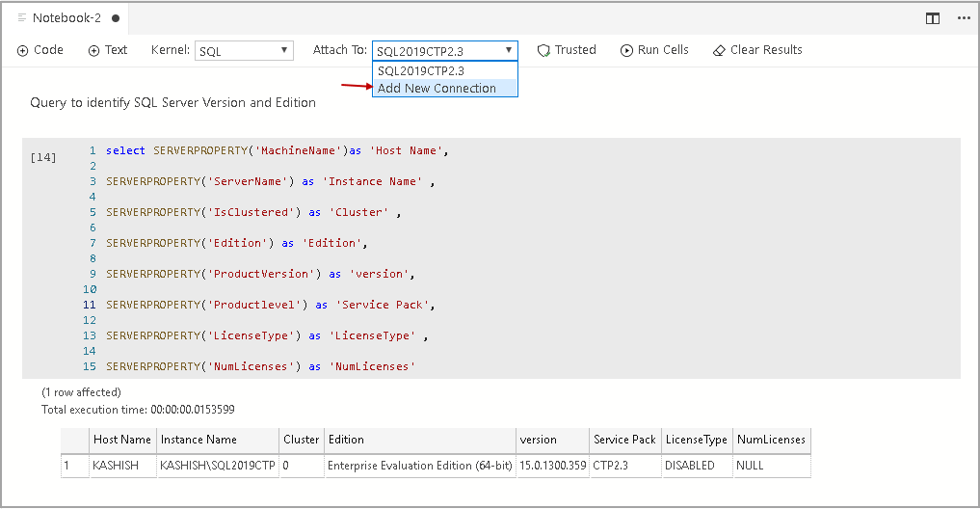The width and height of the screenshot is (980, 509).
Task: Open the Kernel SQL dropdown
Action: pyautogui.click(x=245, y=51)
